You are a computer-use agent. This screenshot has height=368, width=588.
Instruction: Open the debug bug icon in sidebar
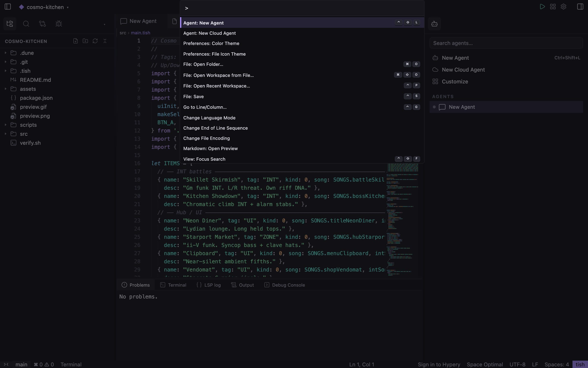coord(59,24)
